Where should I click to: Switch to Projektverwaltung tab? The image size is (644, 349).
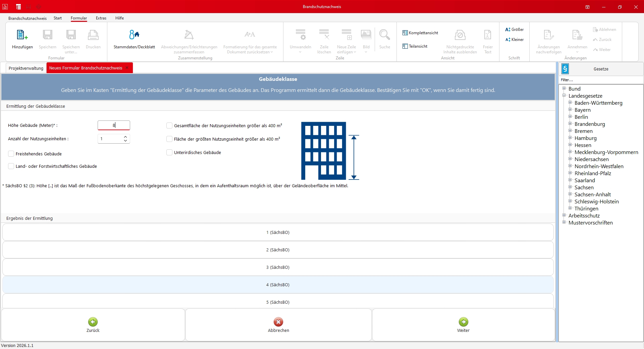tap(26, 68)
